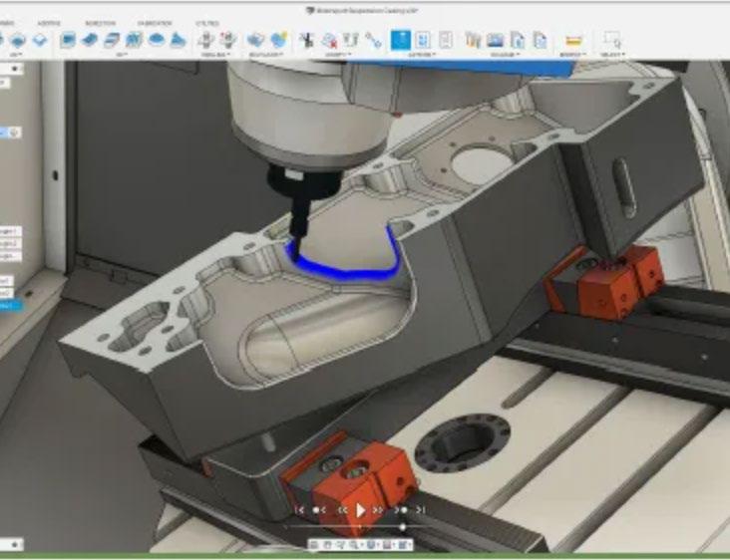Click the zoom icon in the navigation bar
This screenshot has width=730, height=560.
click(354, 544)
